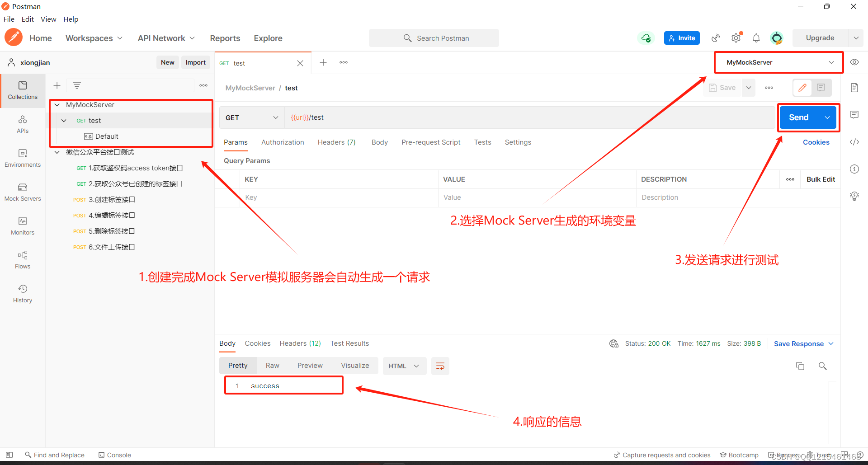
Task: Click the New button
Action: (x=167, y=62)
